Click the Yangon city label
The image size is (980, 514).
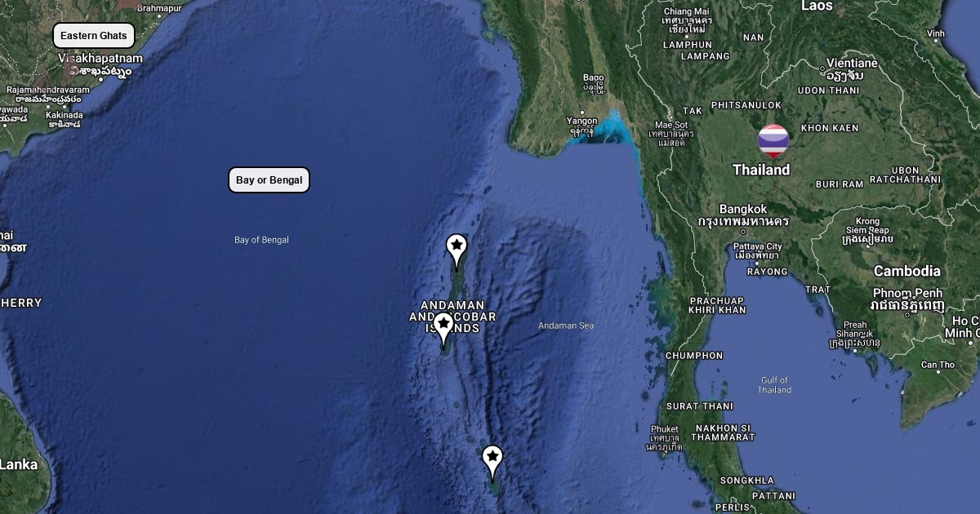coord(582,122)
